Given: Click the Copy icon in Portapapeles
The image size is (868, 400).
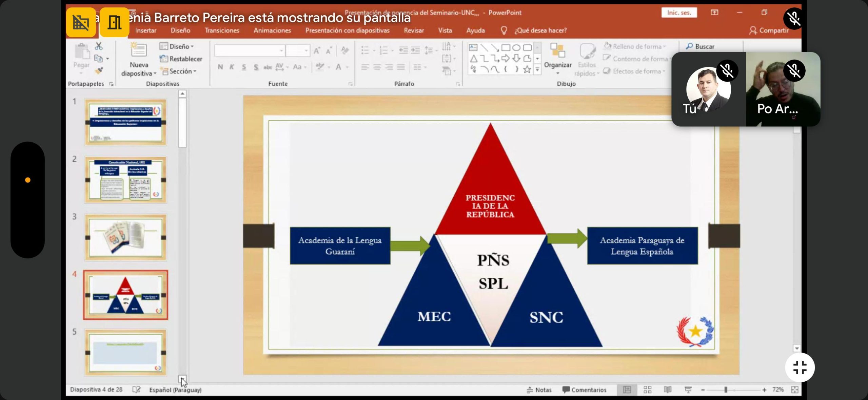Looking at the screenshot, I should click(x=99, y=59).
